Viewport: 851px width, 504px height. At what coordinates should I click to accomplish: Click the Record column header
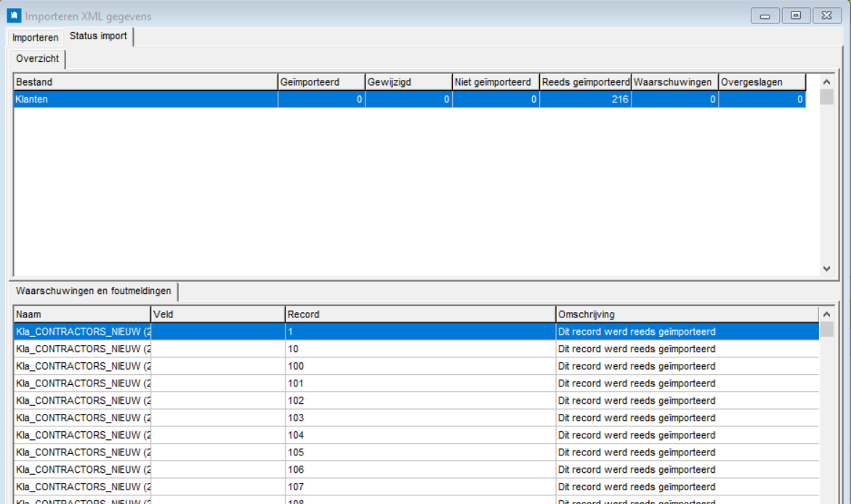point(419,314)
